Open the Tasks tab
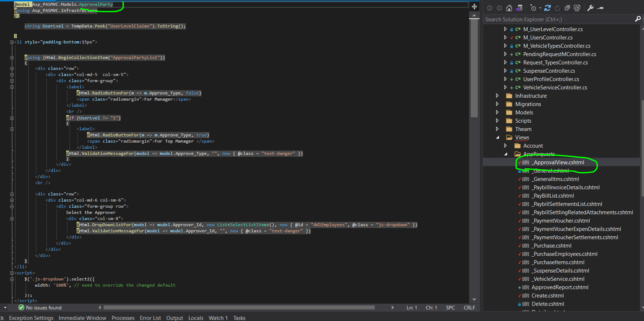This screenshot has height=321, width=644. 239,318
